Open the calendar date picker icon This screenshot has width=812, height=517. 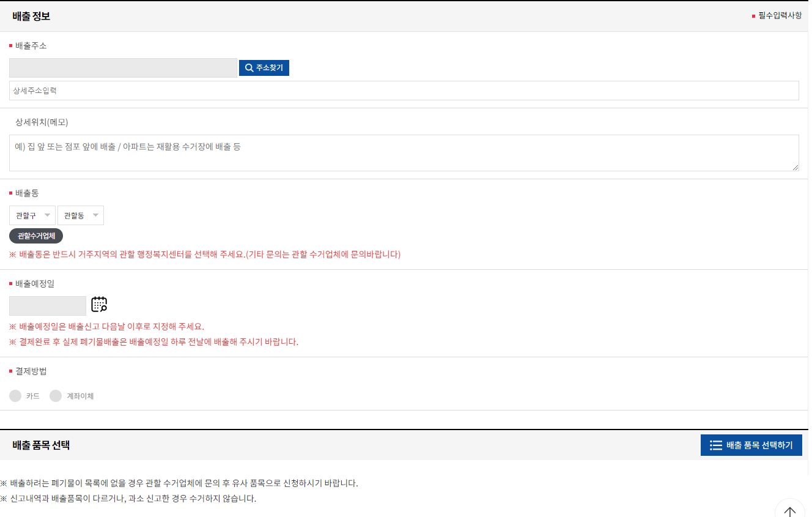[99, 304]
